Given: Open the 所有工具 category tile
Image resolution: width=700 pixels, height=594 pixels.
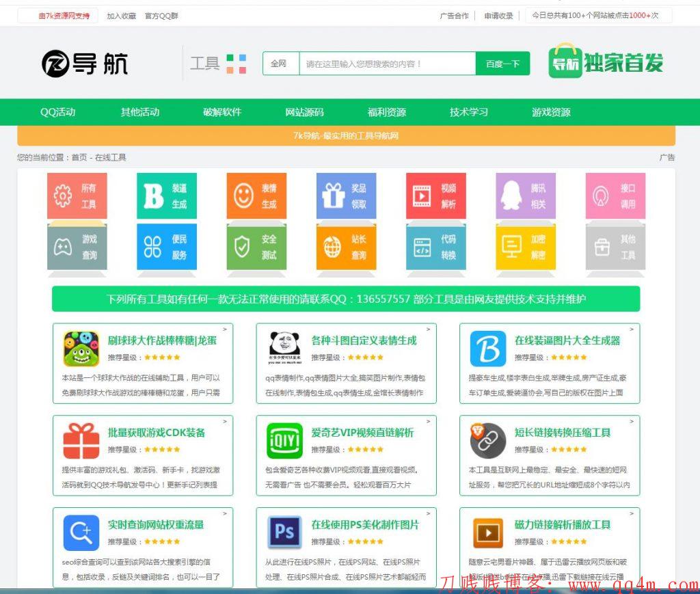Looking at the screenshot, I should pyautogui.click(x=77, y=196).
